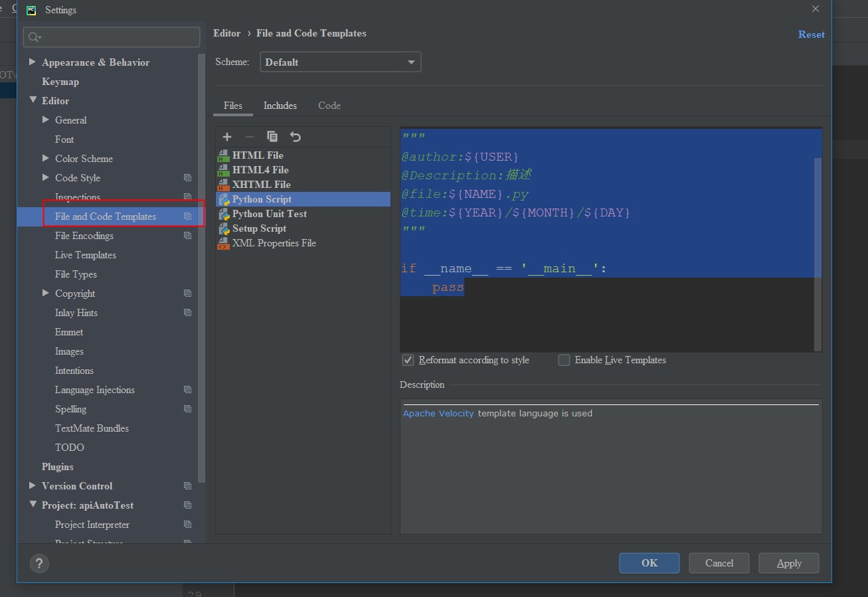Open Font settings page
This screenshot has width=868, height=597.
coord(64,139)
